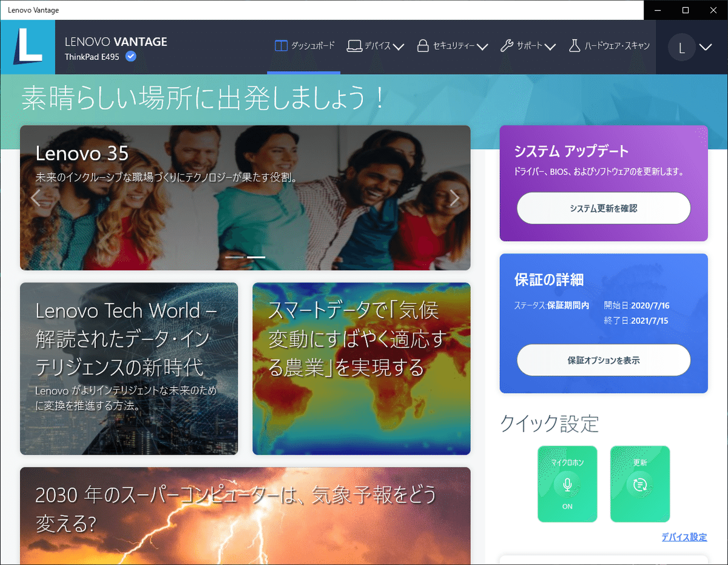Click the Lenovo Vantage logo icon
This screenshot has width=728, height=565.
(x=27, y=47)
